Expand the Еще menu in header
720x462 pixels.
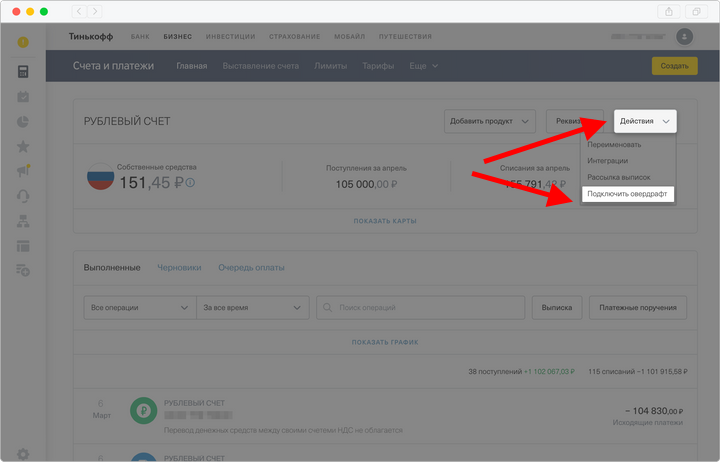click(x=423, y=66)
